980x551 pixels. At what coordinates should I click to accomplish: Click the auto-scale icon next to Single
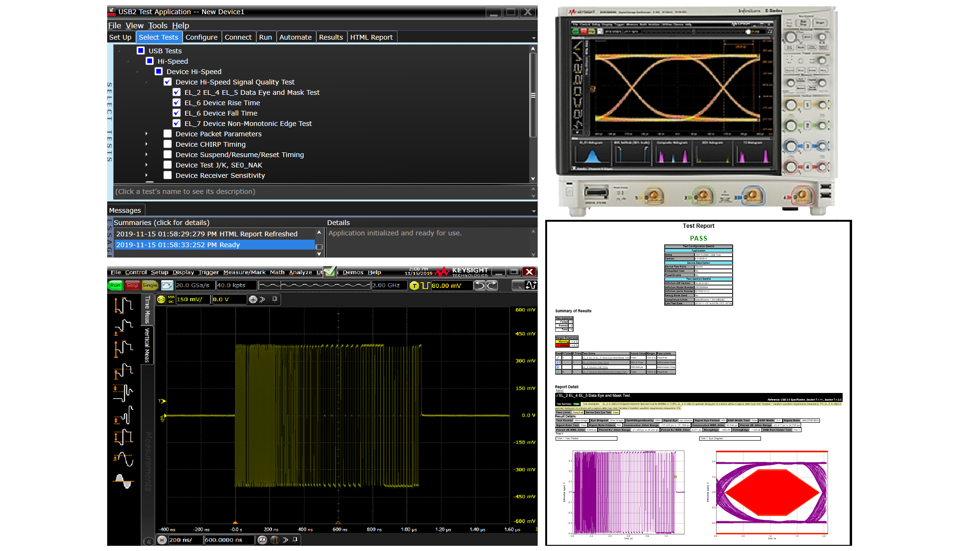click(x=167, y=285)
